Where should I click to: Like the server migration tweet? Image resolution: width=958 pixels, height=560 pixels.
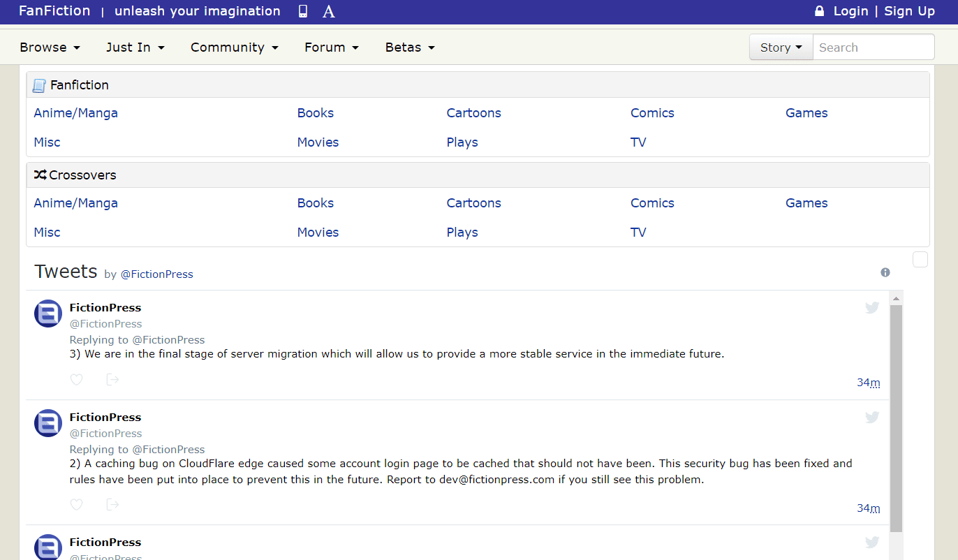tap(77, 379)
